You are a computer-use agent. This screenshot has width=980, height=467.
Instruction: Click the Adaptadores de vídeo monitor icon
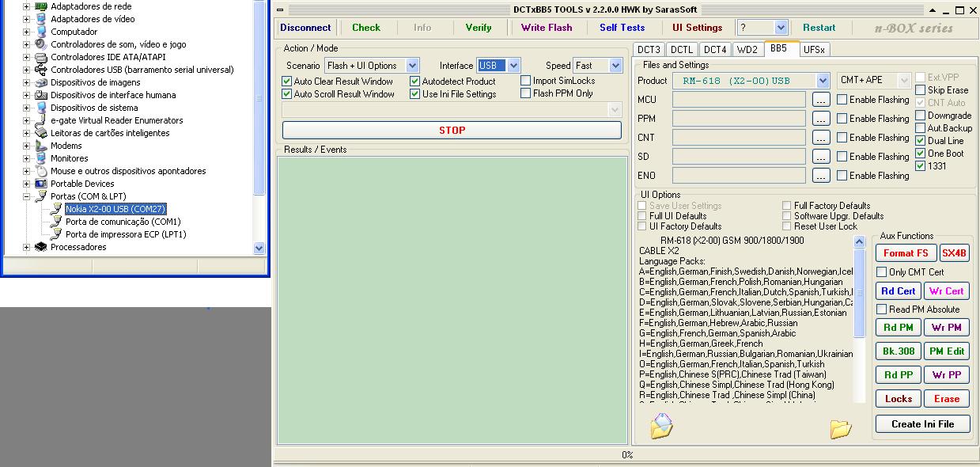(x=41, y=19)
